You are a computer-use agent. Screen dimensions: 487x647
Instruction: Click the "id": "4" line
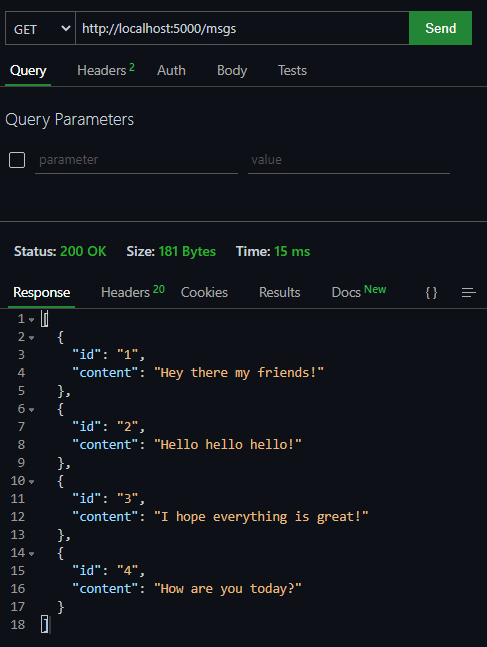(109, 571)
